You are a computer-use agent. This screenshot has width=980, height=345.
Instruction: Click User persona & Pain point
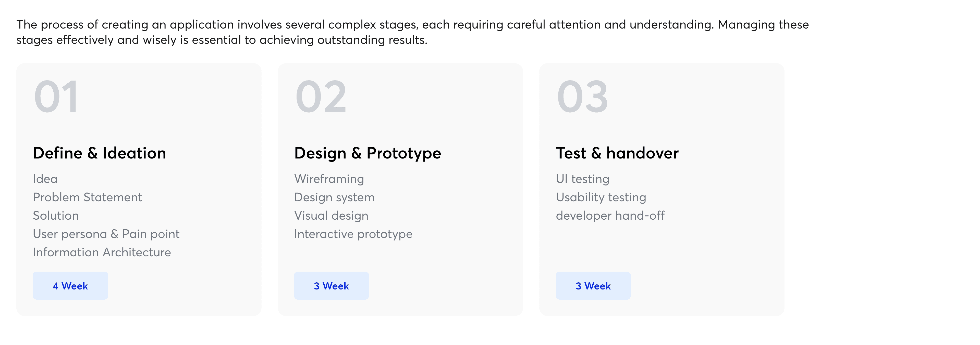(x=106, y=234)
